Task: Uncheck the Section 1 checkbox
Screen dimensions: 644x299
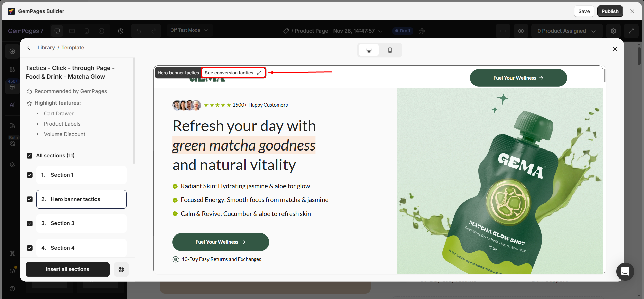Action: (x=30, y=175)
